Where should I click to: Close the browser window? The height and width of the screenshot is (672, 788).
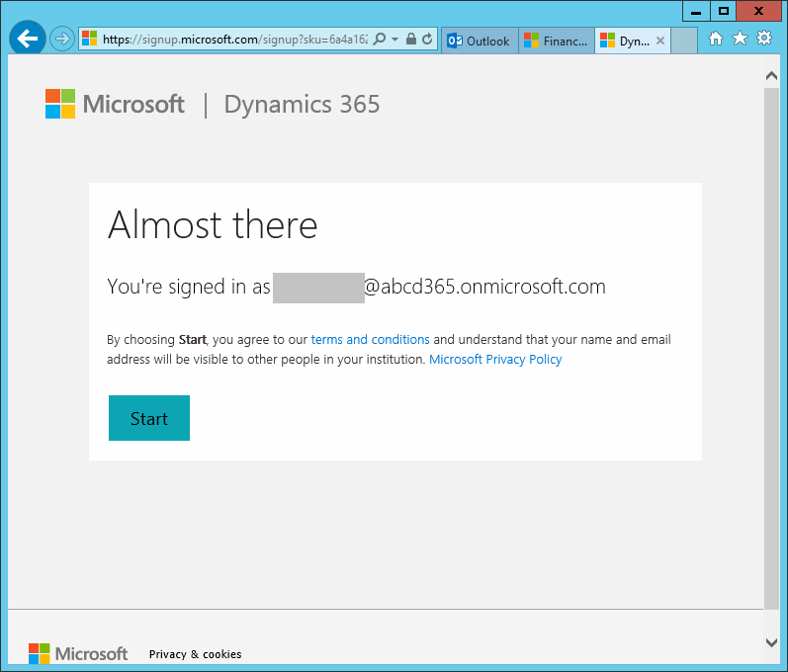pos(759,11)
